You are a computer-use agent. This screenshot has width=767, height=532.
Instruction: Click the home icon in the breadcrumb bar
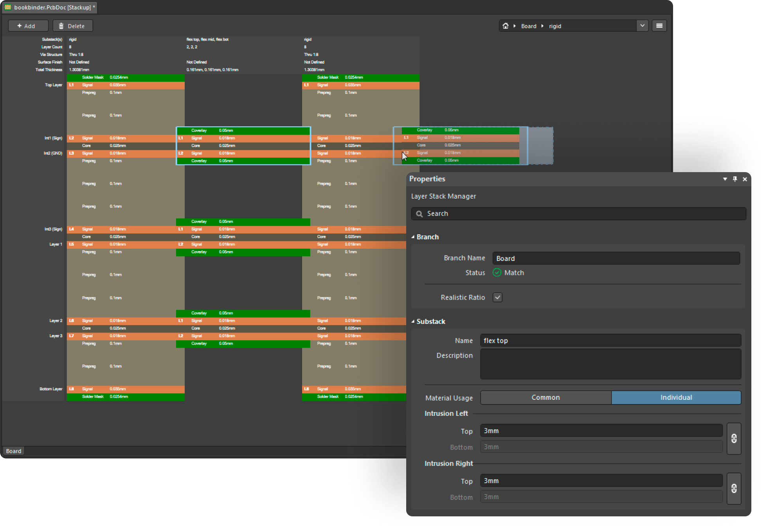[506, 26]
